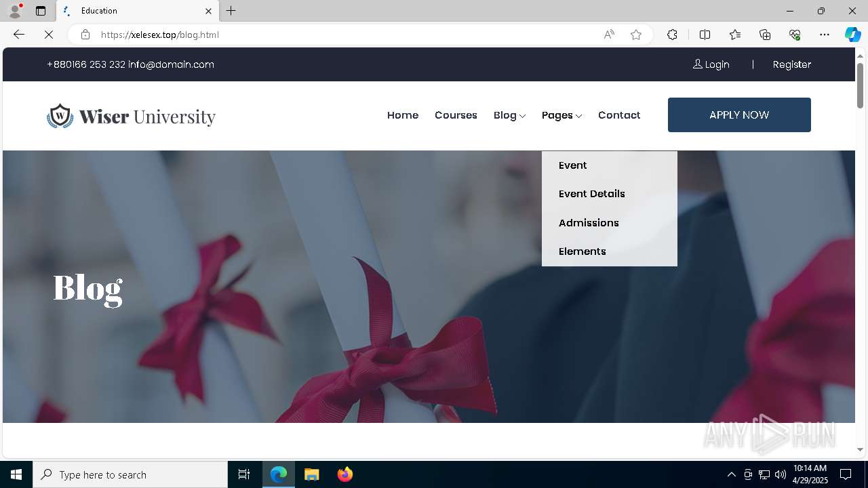This screenshot has width=868, height=488.
Task: Click the page vertical scrollbar thumb
Action: [861, 85]
